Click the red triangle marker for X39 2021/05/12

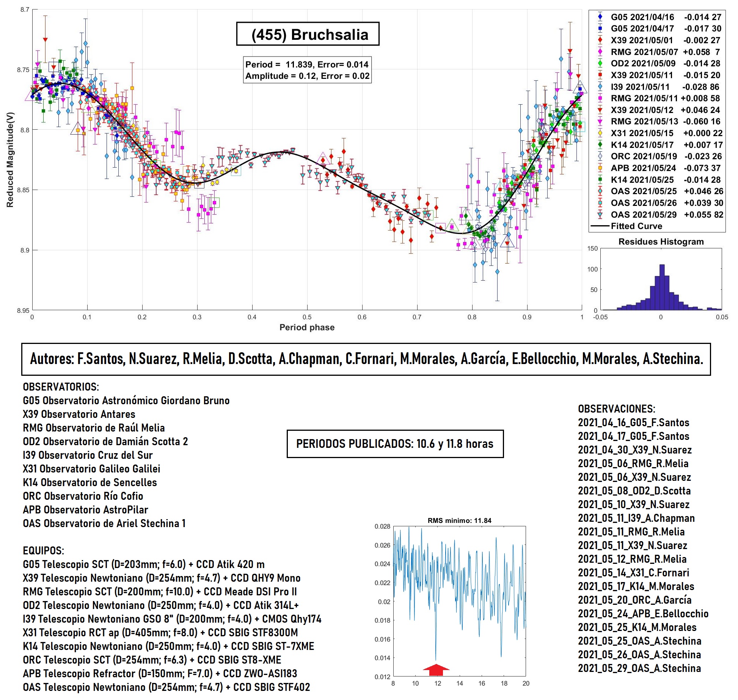(600, 110)
